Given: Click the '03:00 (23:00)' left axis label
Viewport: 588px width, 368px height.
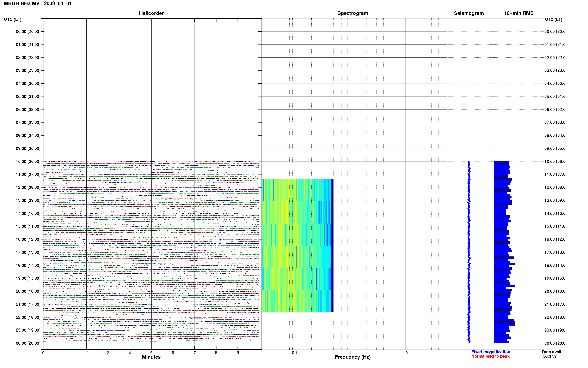Looking at the screenshot, I should [28, 71].
